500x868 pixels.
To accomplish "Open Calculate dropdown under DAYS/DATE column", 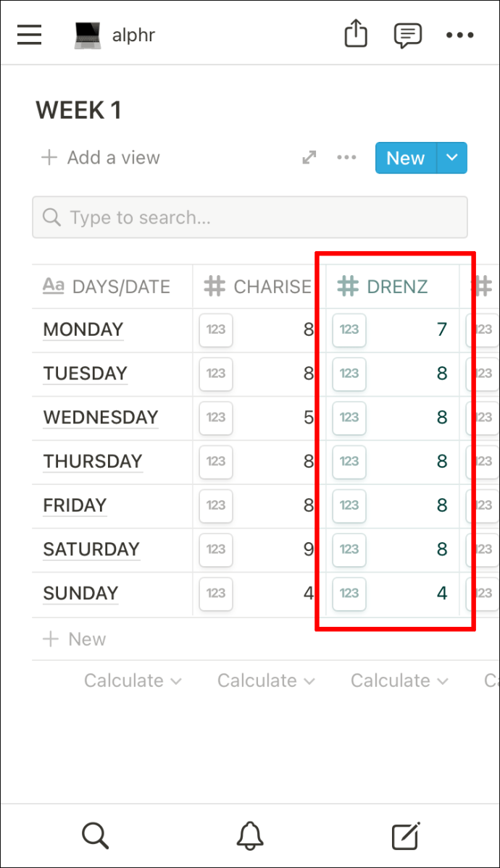I will point(133,681).
